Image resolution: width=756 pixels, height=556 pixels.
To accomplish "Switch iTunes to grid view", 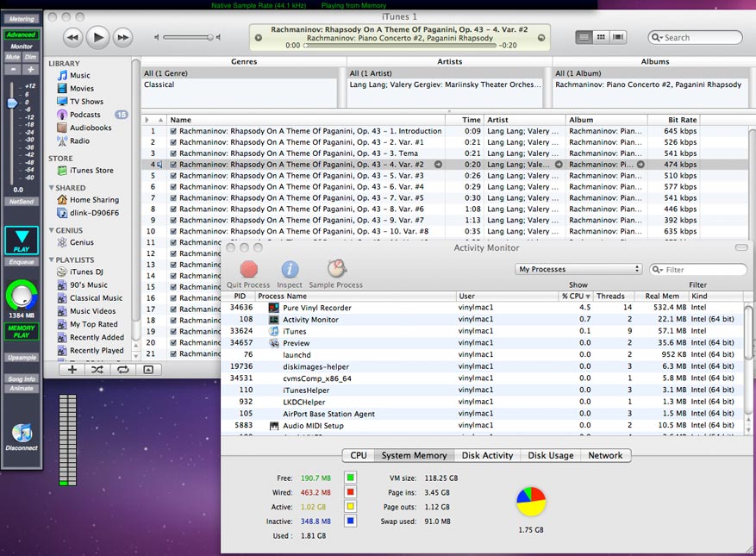I will coord(601,37).
